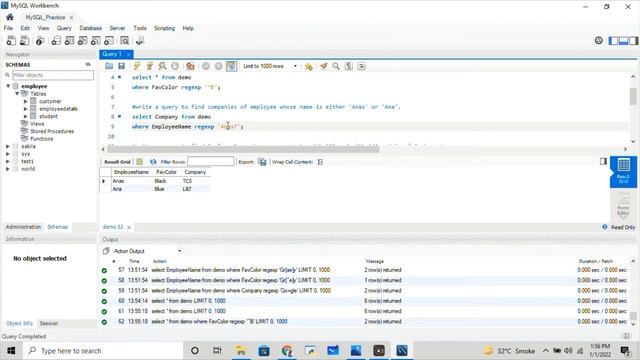Image resolution: width=640 pixels, height=360 pixels.
Task: Toggle the bottom output panel visibility
Action: [x=623, y=40]
